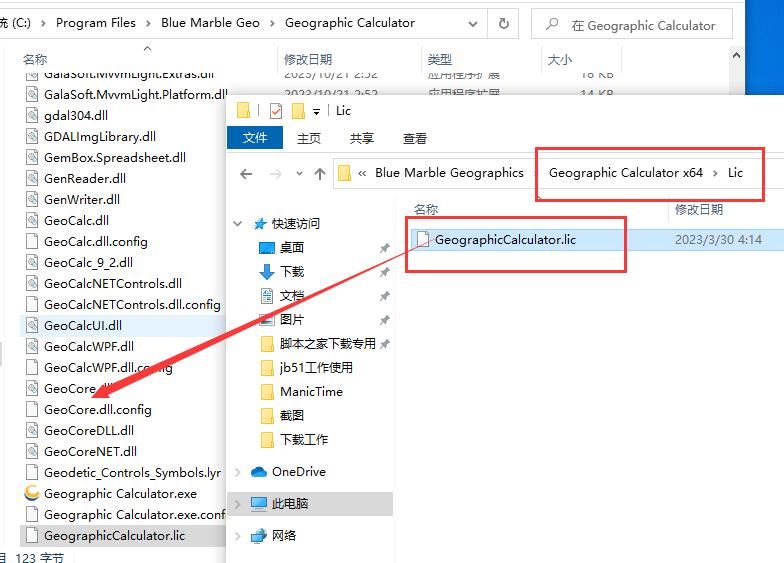
Task: Open the 查看 tab in Lic window
Action: 415,138
